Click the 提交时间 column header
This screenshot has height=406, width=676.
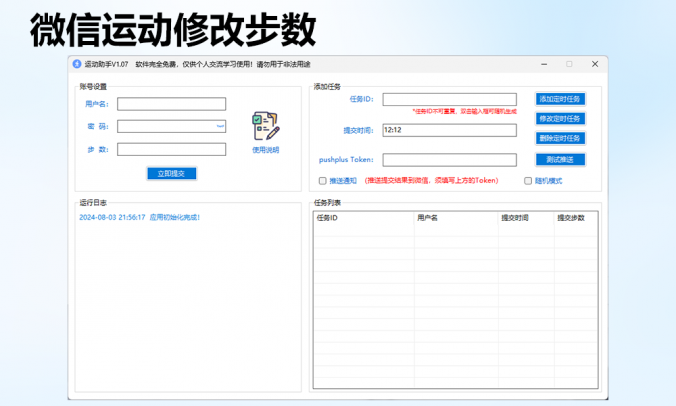(x=526, y=218)
